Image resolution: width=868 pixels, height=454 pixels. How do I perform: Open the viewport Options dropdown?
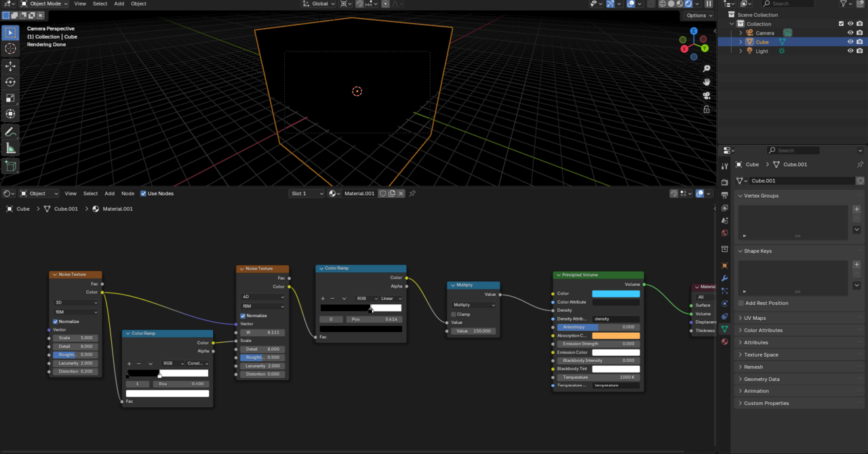pyautogui.click(x=698, y=15)
